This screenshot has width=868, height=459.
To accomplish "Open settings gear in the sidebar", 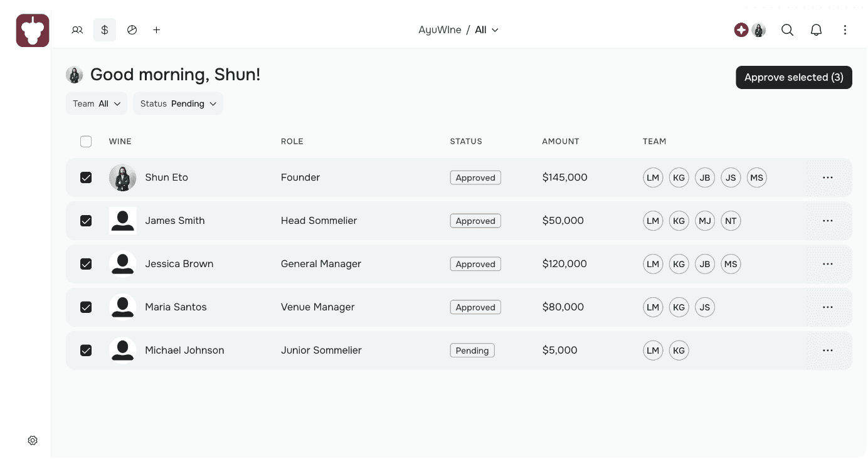I will (x=33, y=441).
